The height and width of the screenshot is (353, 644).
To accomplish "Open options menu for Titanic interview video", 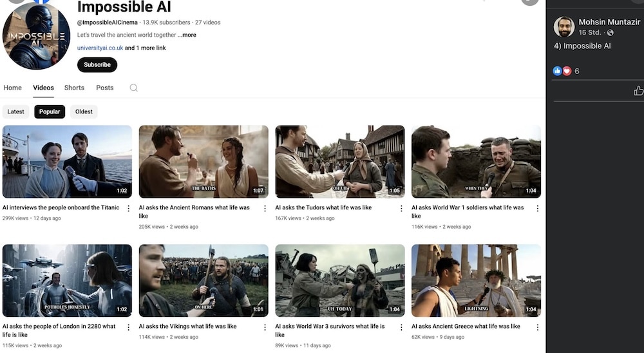I will pos(129,208).
